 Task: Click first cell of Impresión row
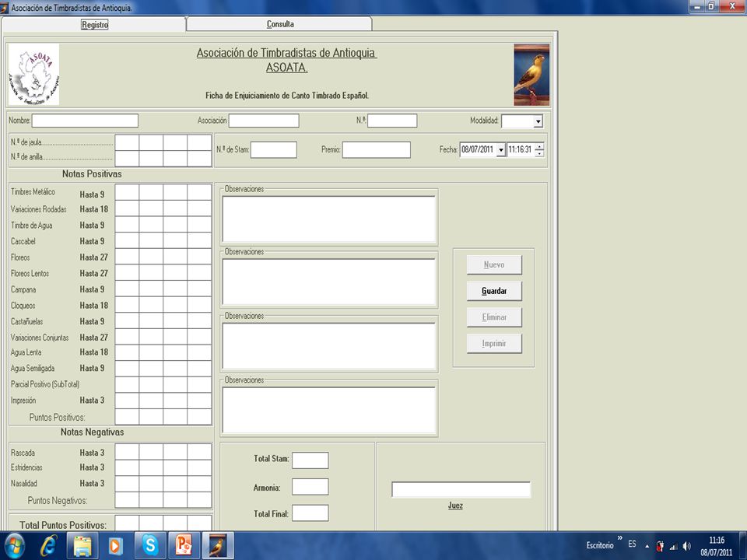[x=127, y=401]
